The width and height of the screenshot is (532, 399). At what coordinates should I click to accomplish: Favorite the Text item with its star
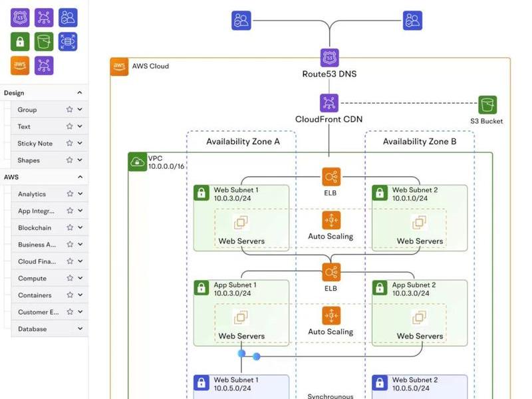coord(70,126)
